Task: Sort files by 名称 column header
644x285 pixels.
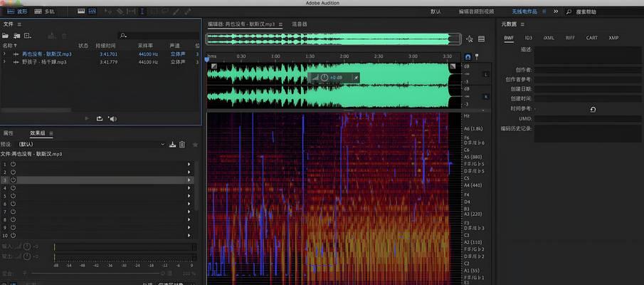Action: click(x=10, y=45)
